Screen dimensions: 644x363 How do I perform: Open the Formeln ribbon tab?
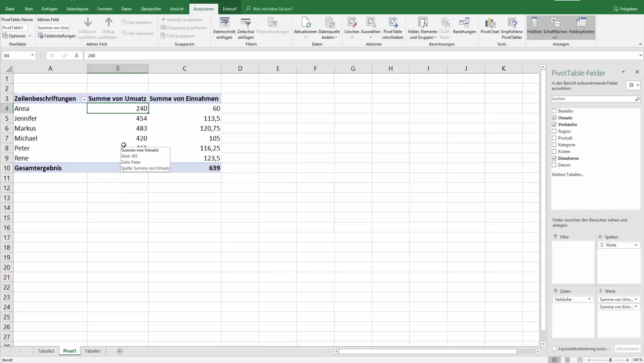pos(105,9)
